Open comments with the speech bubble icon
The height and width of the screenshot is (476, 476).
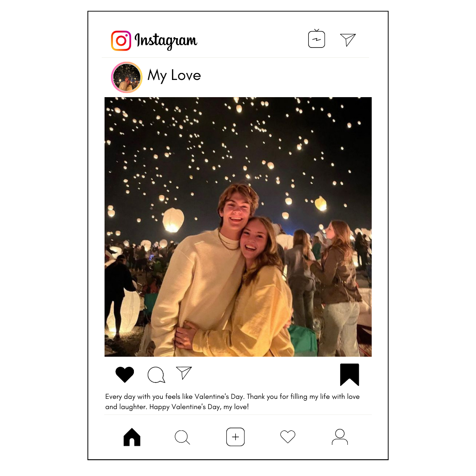pyautogui.click(x=156, y=375)
